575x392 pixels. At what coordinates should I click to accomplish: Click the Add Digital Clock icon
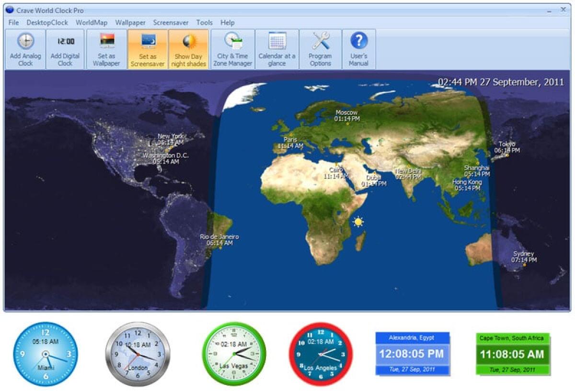click(65, 48)
